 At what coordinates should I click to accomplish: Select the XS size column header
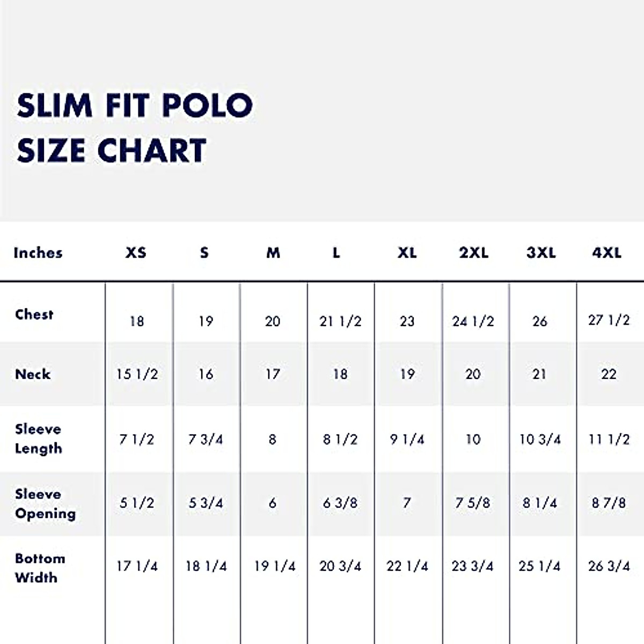pos(136,253)
